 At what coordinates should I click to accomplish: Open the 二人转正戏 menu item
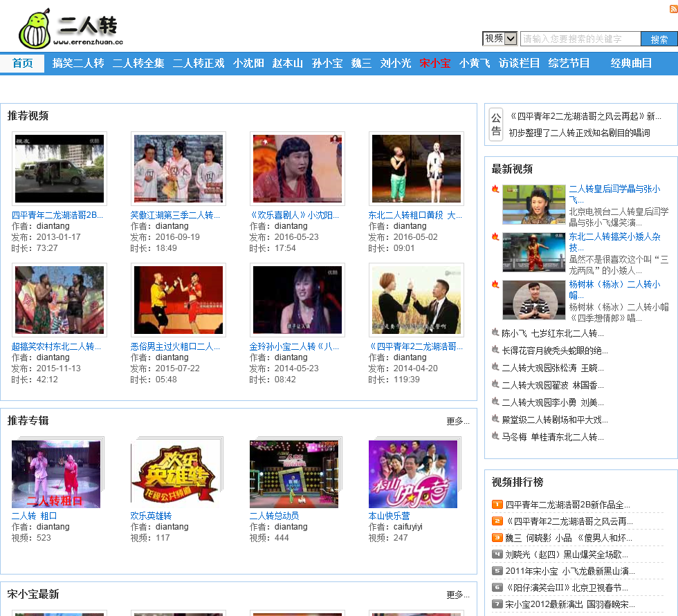pos(199,64)
